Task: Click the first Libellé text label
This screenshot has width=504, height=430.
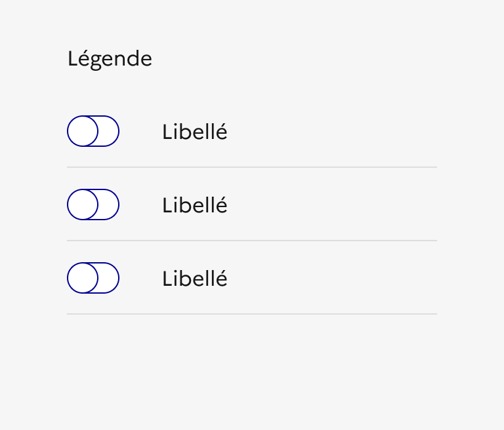Action: click(x=194, y=132)
